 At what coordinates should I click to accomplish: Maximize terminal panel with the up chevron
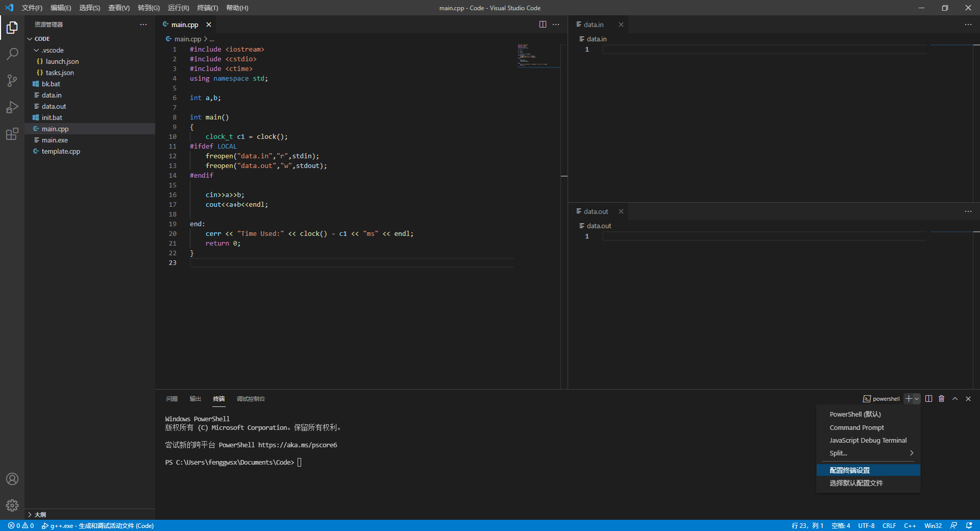click(x=955, y=399)
